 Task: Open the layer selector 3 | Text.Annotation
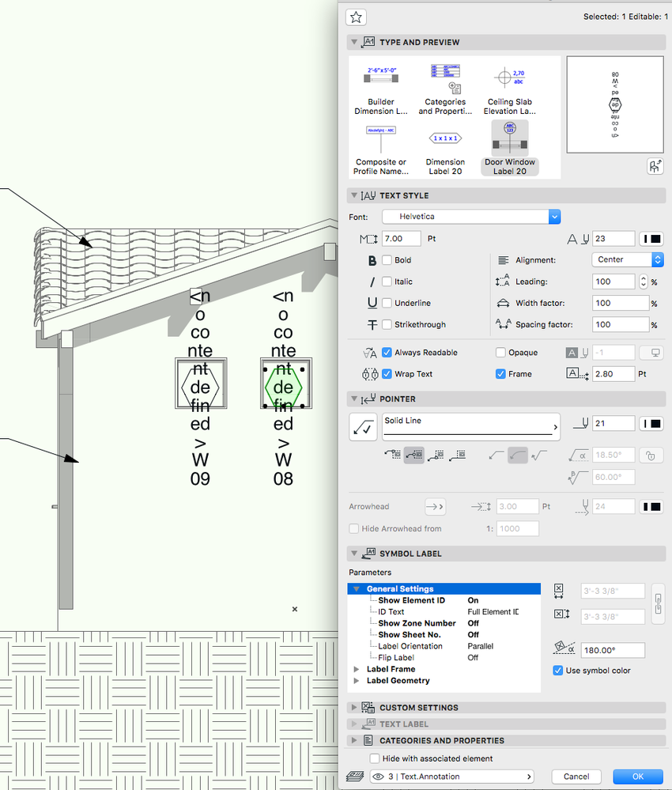[x=452, y=777]
